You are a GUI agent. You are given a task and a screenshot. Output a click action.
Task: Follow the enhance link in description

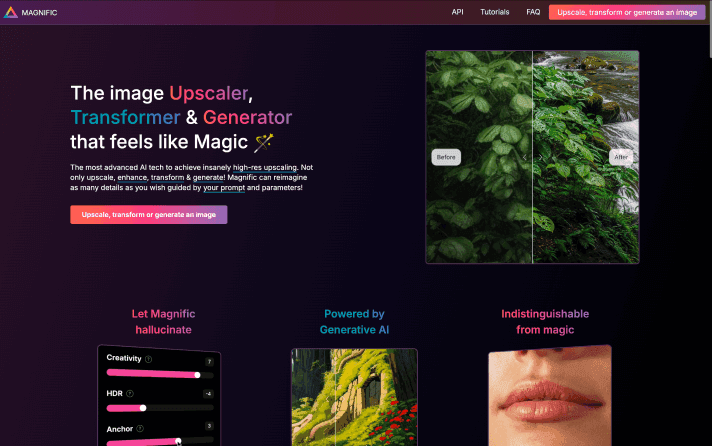132,178
